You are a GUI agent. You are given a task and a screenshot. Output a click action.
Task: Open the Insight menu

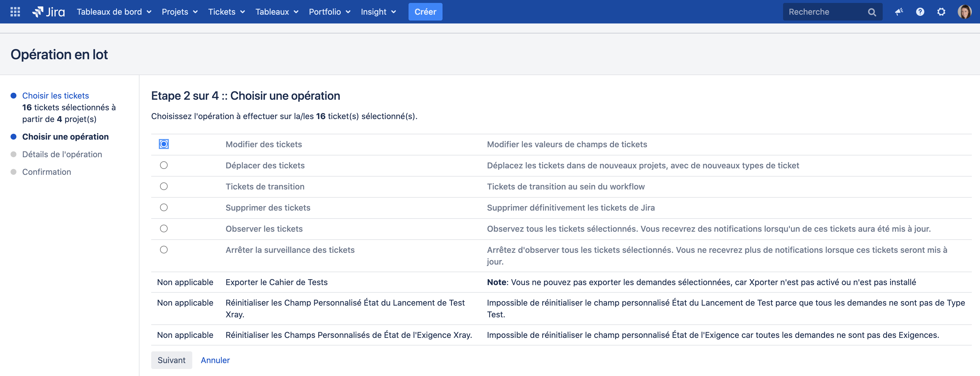click(x=378, y=12)
